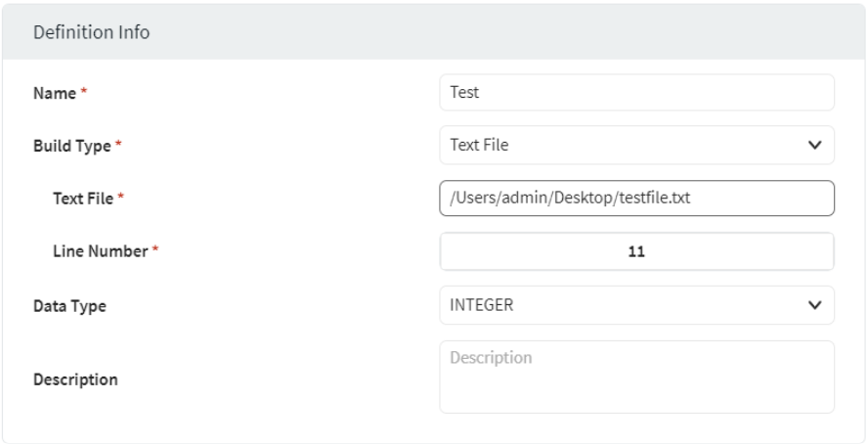Image resolution: width=868 pixels, height=444 pixels.
Task: Click the Name field label
Action: (54, 93)
